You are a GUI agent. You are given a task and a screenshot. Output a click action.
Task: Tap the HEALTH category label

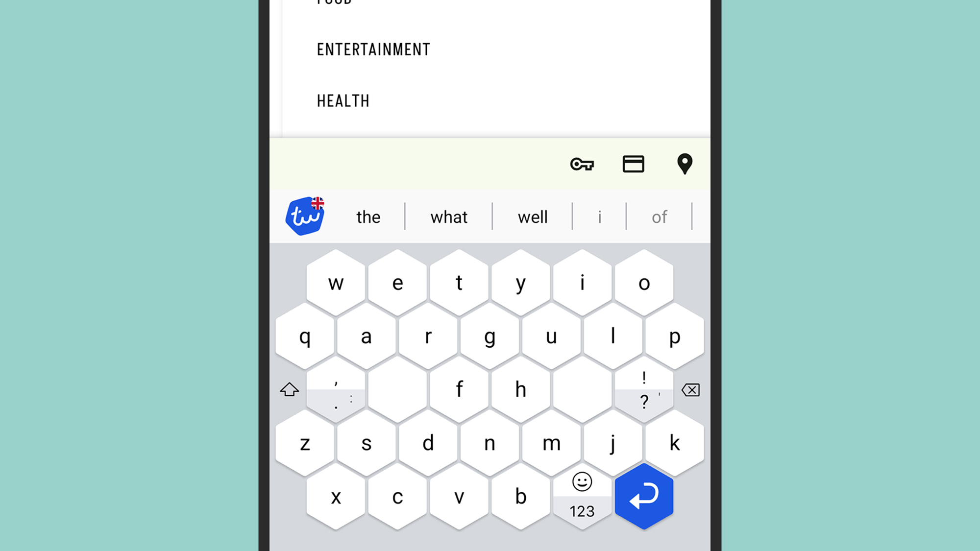[344, 100]
